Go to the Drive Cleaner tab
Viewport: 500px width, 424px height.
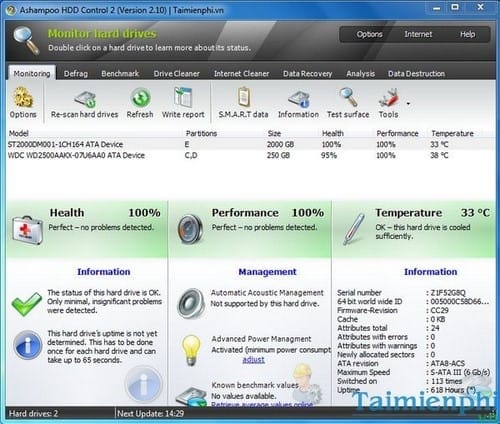click(177, 74)
